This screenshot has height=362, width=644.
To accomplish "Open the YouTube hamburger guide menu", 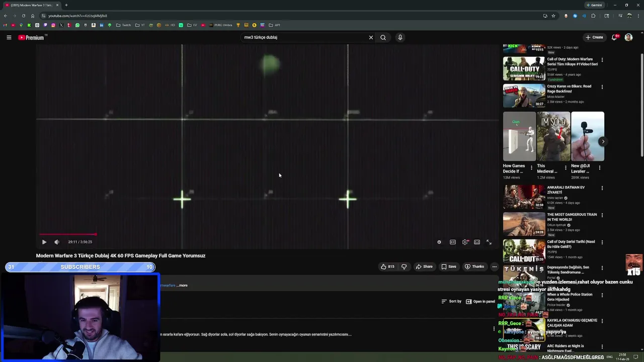I will pyautogui.click(x=9, y=37).
